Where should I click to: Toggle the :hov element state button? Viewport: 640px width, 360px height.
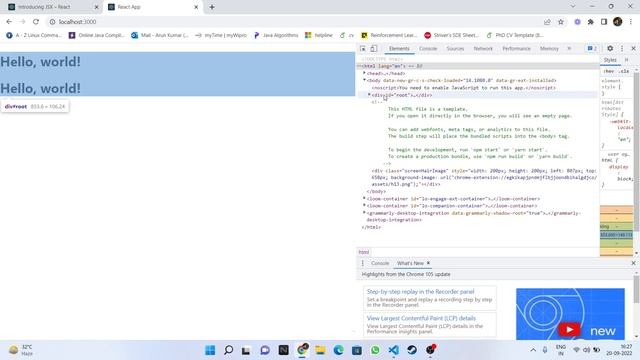pos(609,71)
